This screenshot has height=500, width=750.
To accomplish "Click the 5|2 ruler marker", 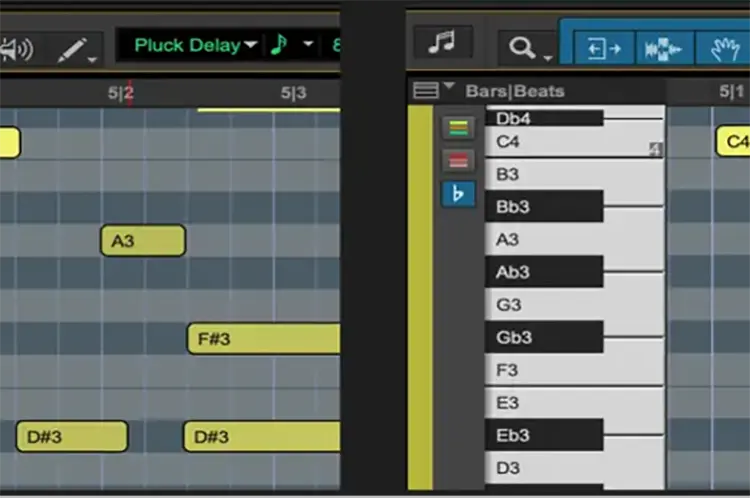I will tap(121, 93).
